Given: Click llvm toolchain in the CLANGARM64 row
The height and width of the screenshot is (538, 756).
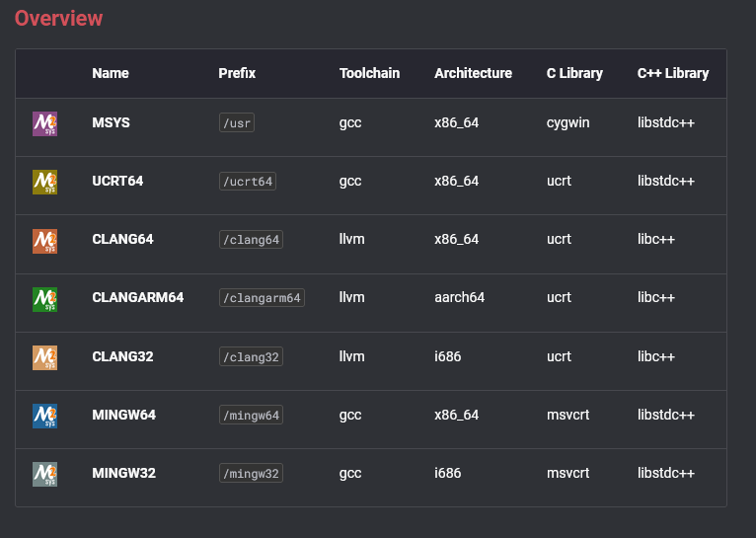Looking at the screenshot, I should 351,297.
